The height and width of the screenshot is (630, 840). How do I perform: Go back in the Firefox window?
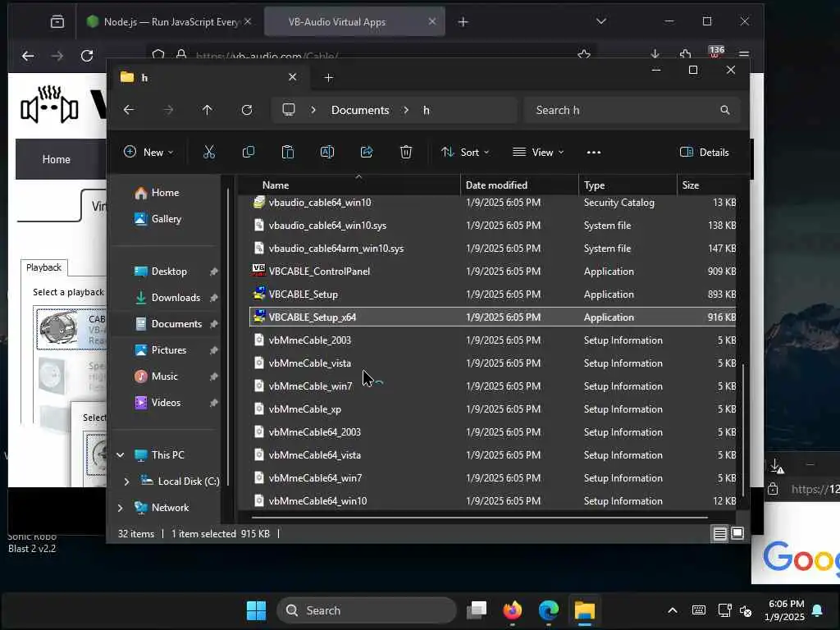28,55
